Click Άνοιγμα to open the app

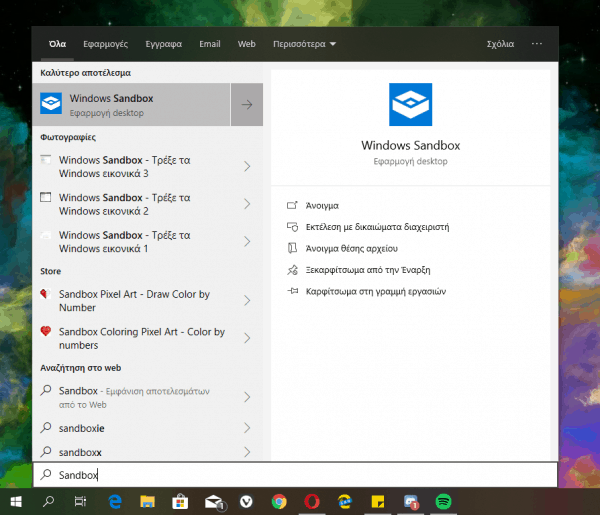pos(322,206)
